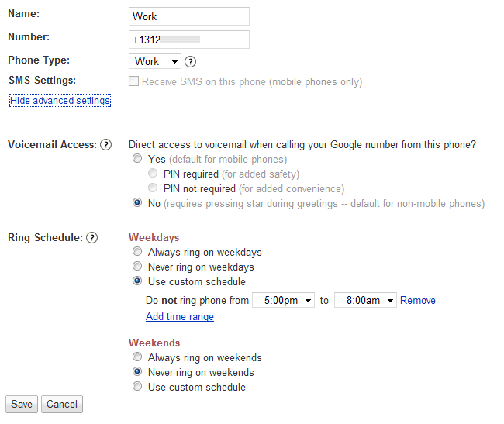The height and width of the screenshot is (424, 504).
Task: Open the Ring Schedule help icon
Action: 92,238
